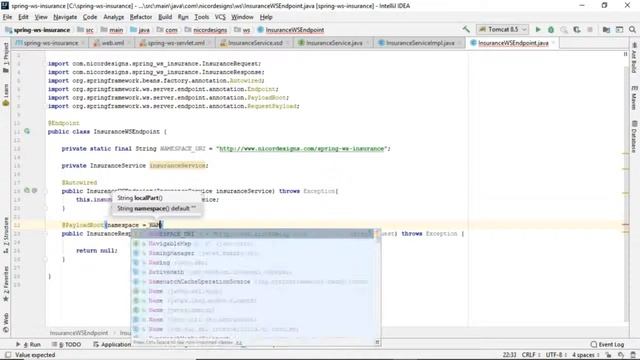Image resolution: width=640 pixels, height=360 pixels.
Task: Click the cursor position 22:33 indicator
Action: tap(509, 355)
